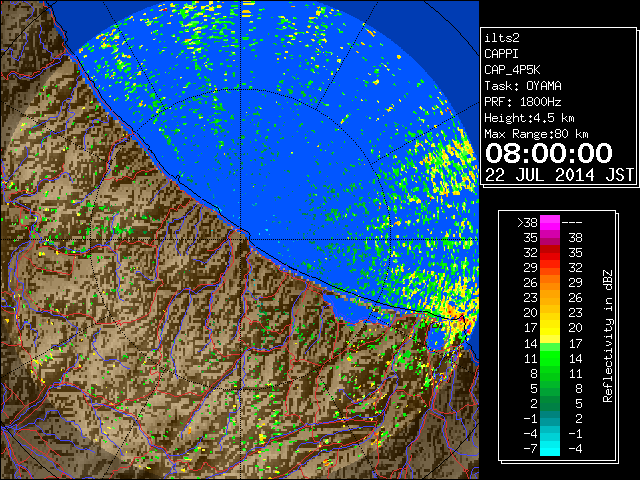Image resolution: width=640 pixels, height=480 pixels.
Task: Click the green 8 dBZ legend color
Action: (x=550, y=373)
